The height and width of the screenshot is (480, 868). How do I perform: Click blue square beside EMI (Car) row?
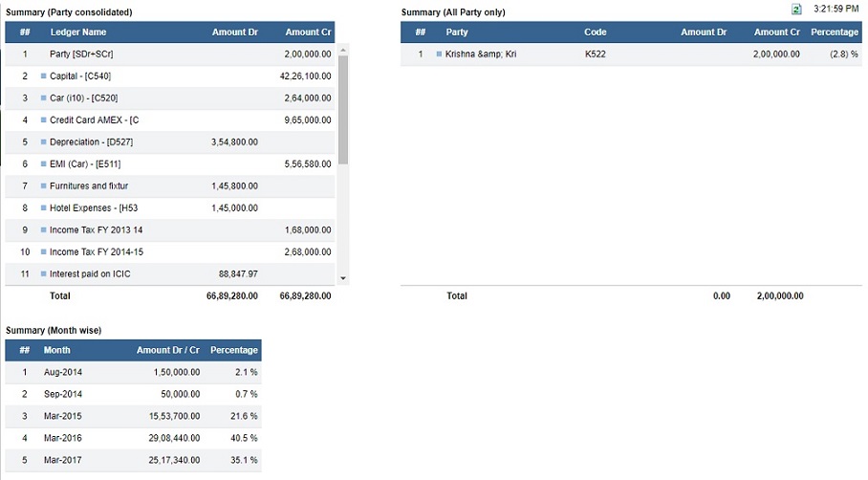(44, 164)
